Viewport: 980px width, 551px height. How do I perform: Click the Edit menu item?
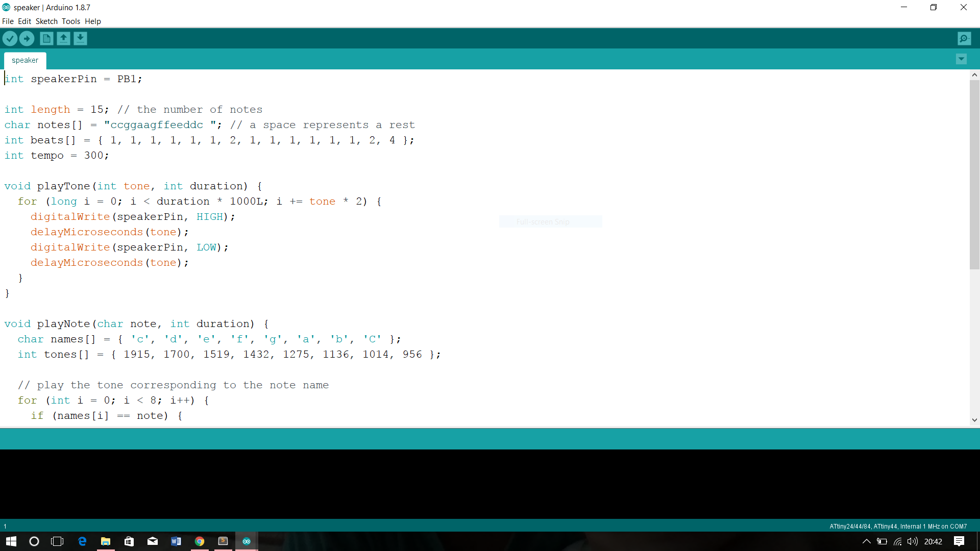pyautogui.click(x=23, y=21)
